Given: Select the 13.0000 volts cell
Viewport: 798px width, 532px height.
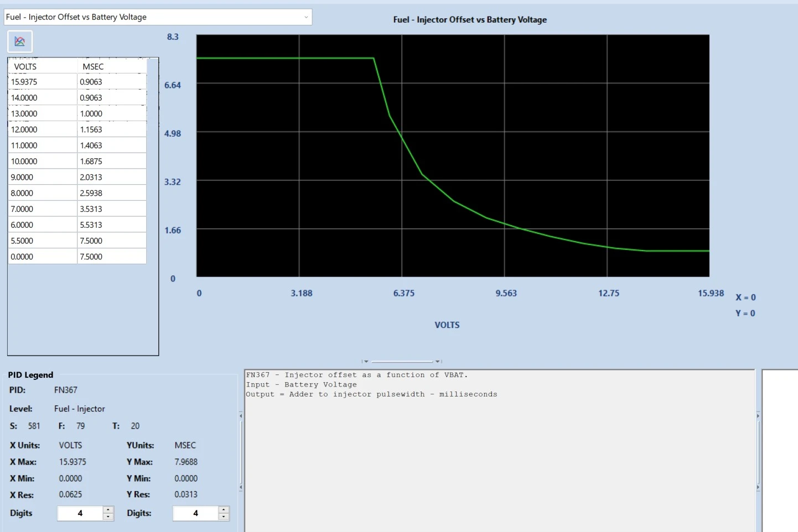Looking at the screenshot, I should tap(43, 114).
